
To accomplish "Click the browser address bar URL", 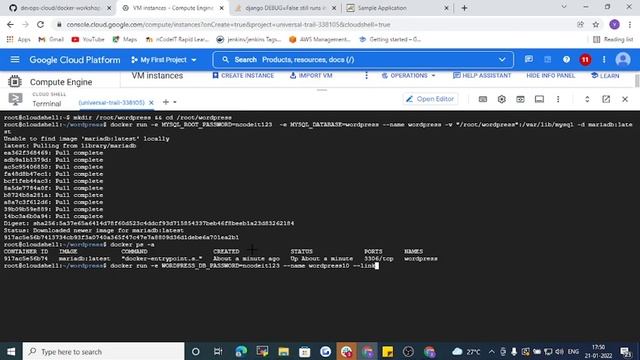I will [x=229, y=24].
